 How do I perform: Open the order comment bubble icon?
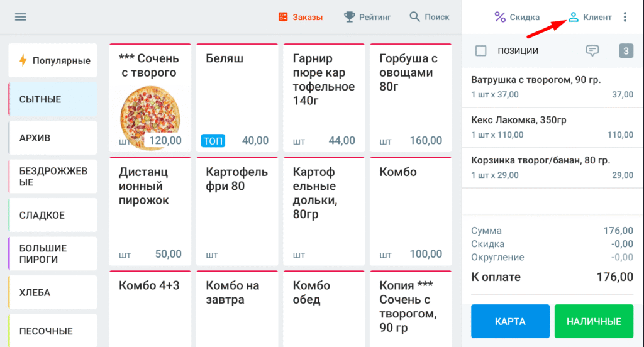[x=592, y=51]
